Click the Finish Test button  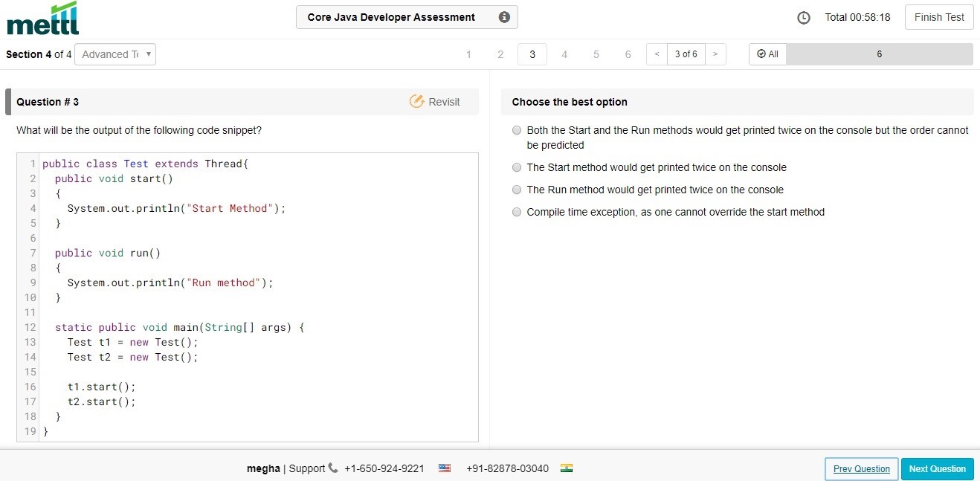(938, 16)
